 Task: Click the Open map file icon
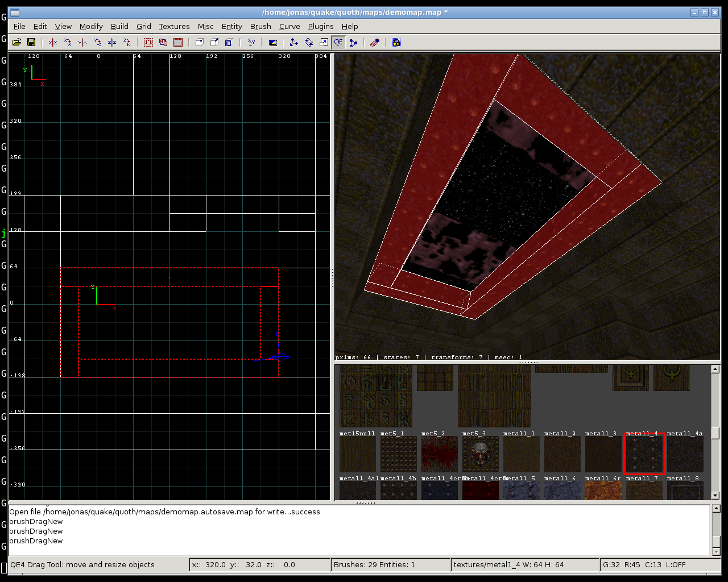pyautogui.click(x=16, y=42)
